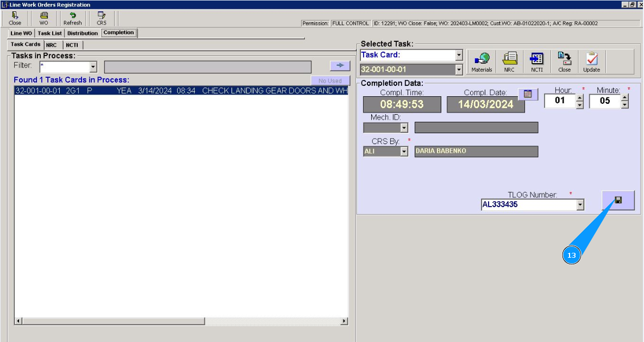Click the task list scroll right arrow
Screen dimensions: 644x342
[x=344, y=321]
